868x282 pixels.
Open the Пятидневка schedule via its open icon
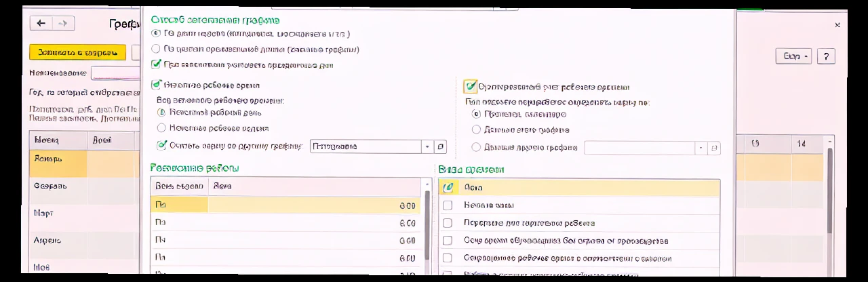(x=441, y=146)
